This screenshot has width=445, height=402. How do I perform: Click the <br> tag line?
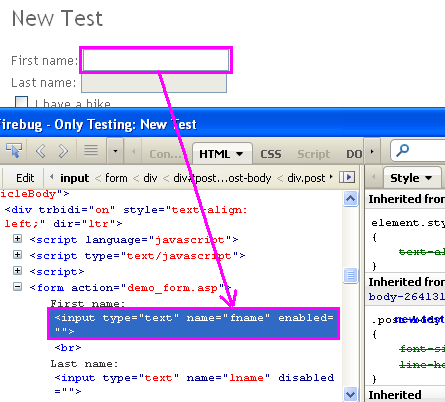click(68, 348)
